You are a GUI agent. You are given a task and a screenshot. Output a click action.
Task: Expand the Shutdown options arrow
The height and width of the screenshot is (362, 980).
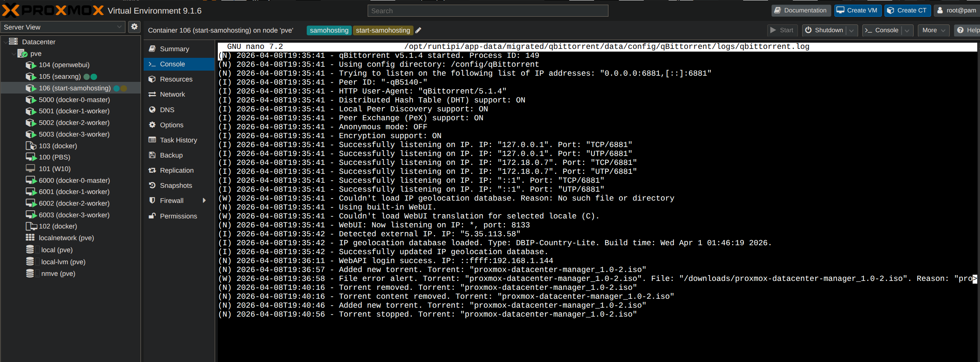(x=851, y=30)
